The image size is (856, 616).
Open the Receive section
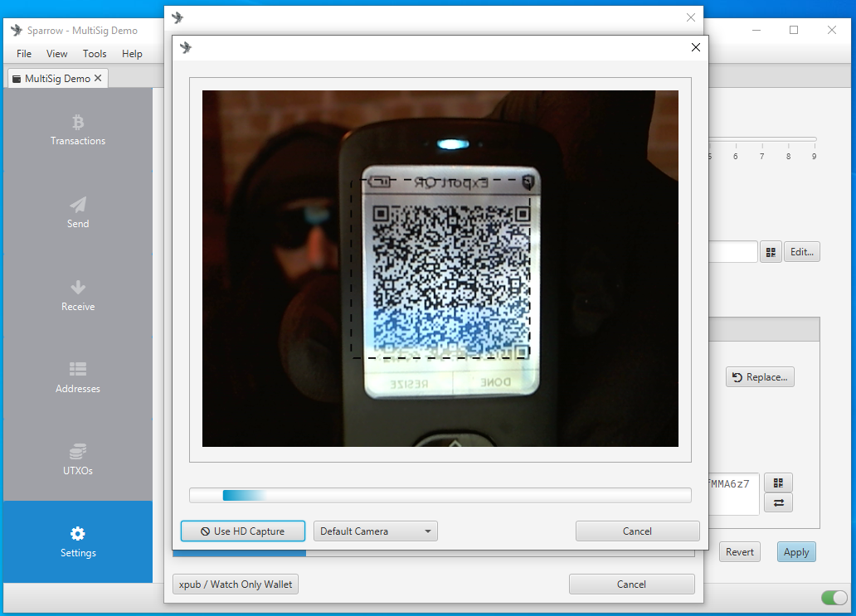pyautogui.click(x=77, y=296)
